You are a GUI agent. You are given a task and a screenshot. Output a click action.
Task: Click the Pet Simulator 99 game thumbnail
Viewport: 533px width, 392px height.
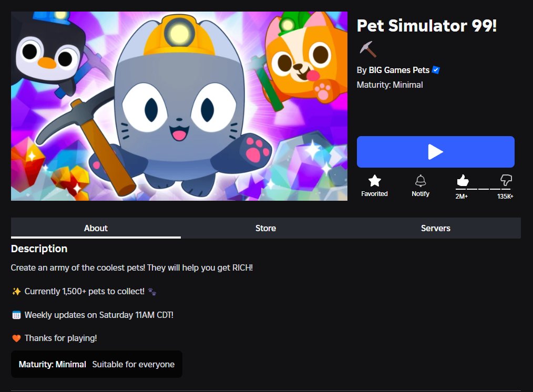pos(179,106)
